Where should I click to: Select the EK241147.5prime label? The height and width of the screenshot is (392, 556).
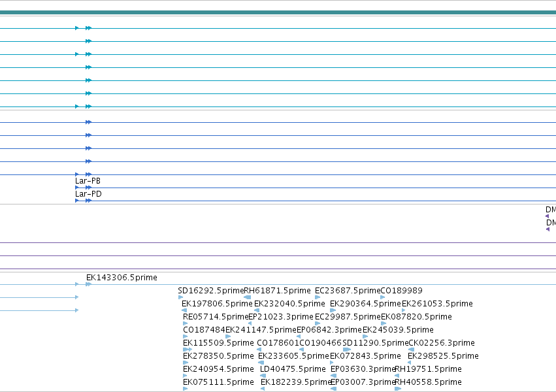point(261,330)
